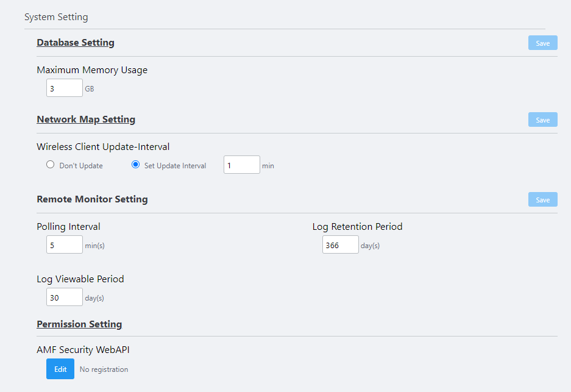Edit the AMF Security WebAPI registration
Image resolution: width=571 pixels, height=392 pixels.
(60, 369)
